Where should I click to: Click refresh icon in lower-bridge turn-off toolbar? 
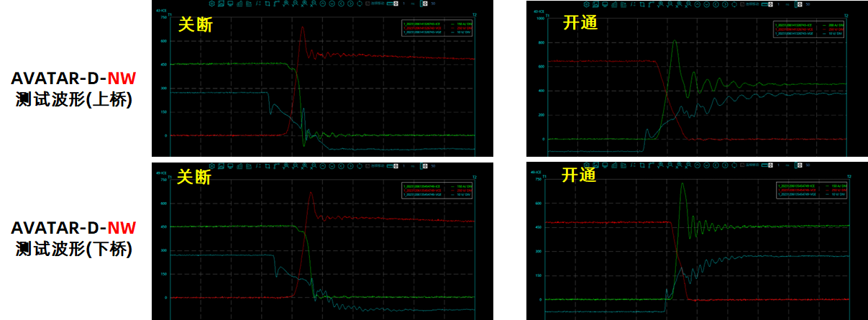pyautogui.click(x=360, y=166)
